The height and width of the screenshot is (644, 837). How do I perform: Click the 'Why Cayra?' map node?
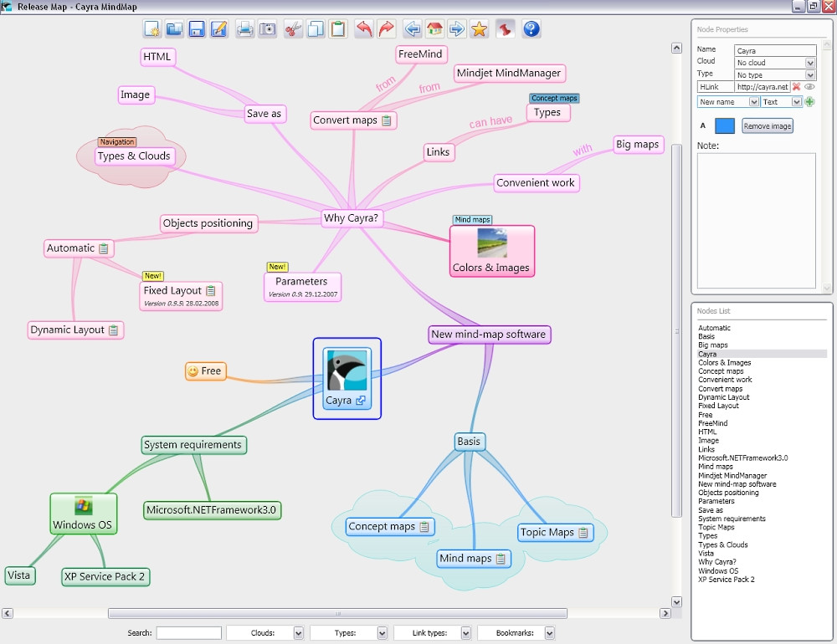click(x=351, y=218)
